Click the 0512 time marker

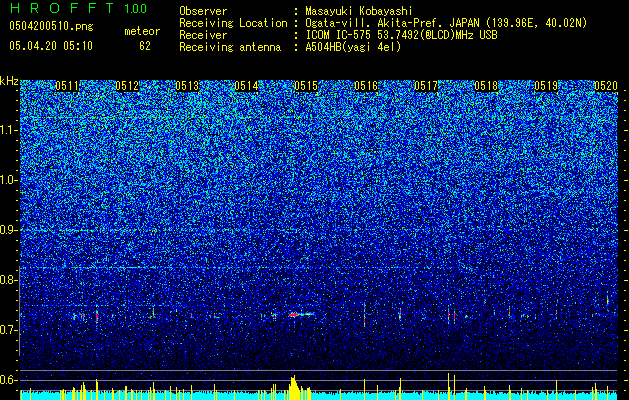pos(127,86)
